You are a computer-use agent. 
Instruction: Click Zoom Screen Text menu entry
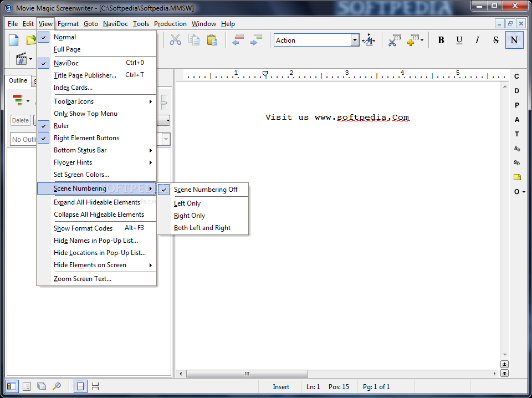coord(96,279)
